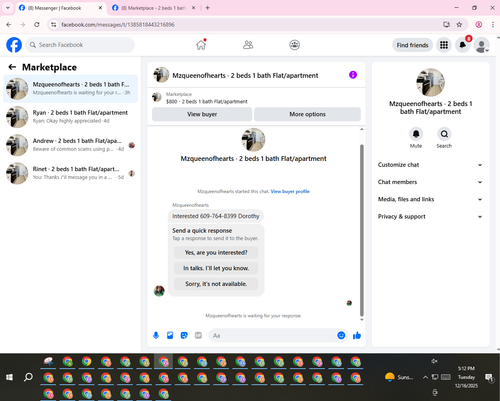The image size is (500, 401).
Task: Send a thumbs-up like
Action: (x=357, y=335)
